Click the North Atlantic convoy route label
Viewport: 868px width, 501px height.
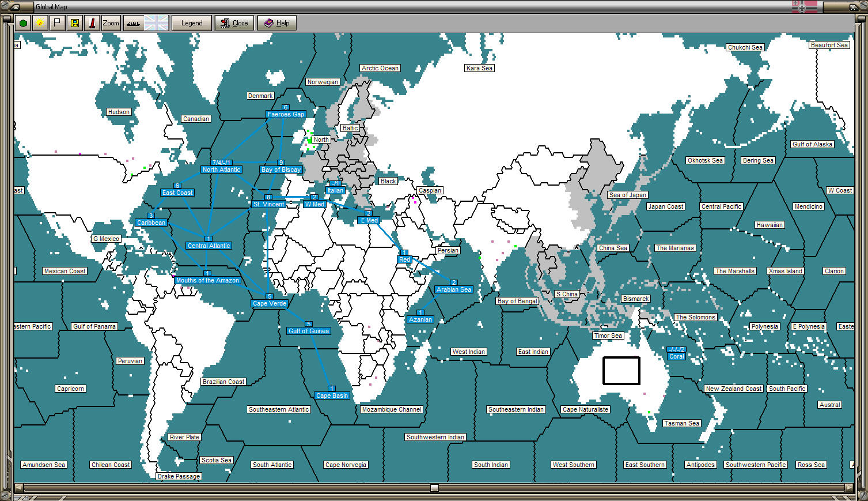point(221,169)
